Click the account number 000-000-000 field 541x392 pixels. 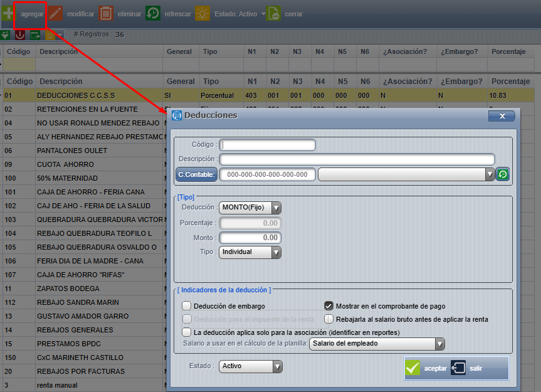point(268,174)
